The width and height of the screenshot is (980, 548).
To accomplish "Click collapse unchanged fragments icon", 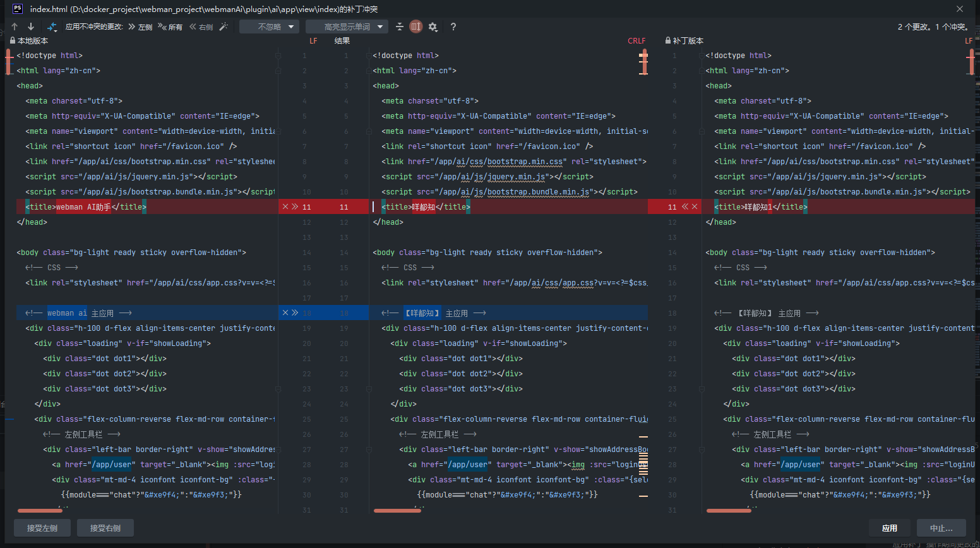I will coord(399,27).
